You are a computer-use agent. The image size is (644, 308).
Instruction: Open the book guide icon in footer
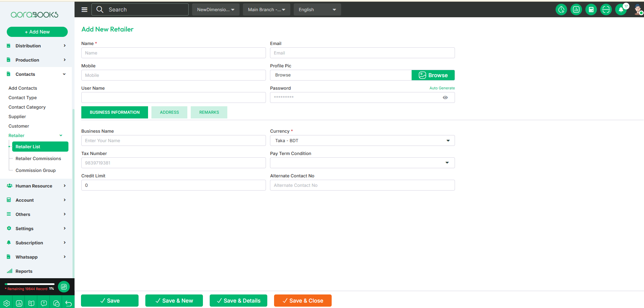[31, 303]
